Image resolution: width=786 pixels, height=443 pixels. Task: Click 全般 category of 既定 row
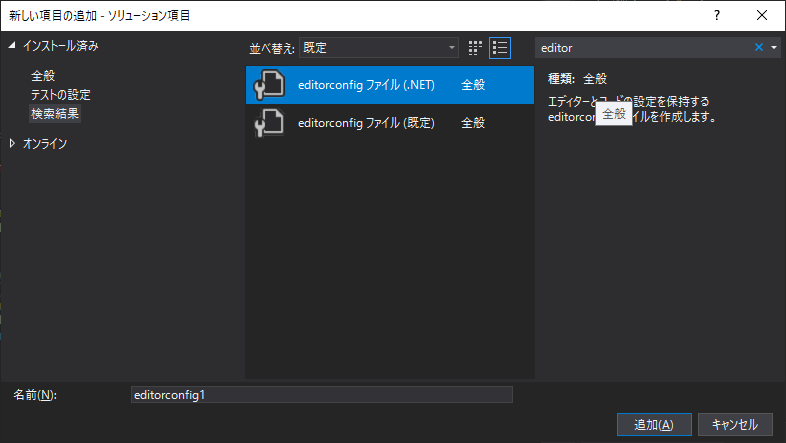[x=473, y=123]
